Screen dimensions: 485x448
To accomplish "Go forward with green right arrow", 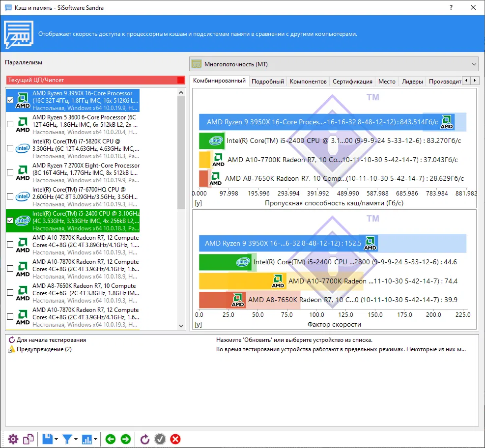I will pyautogui.click(x=126, y=439).
